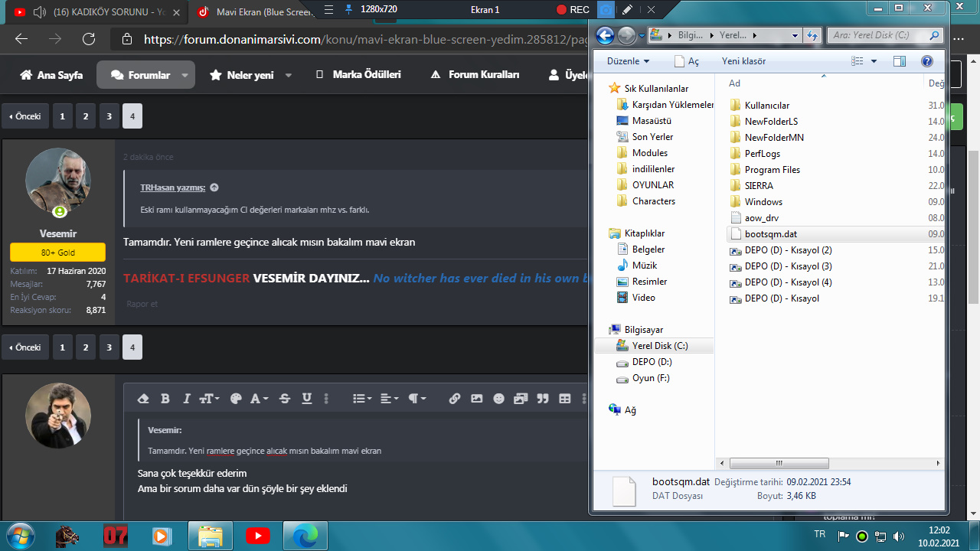Click the volume speaker icon in system tray
980x551 pixels.
(899, 536)
